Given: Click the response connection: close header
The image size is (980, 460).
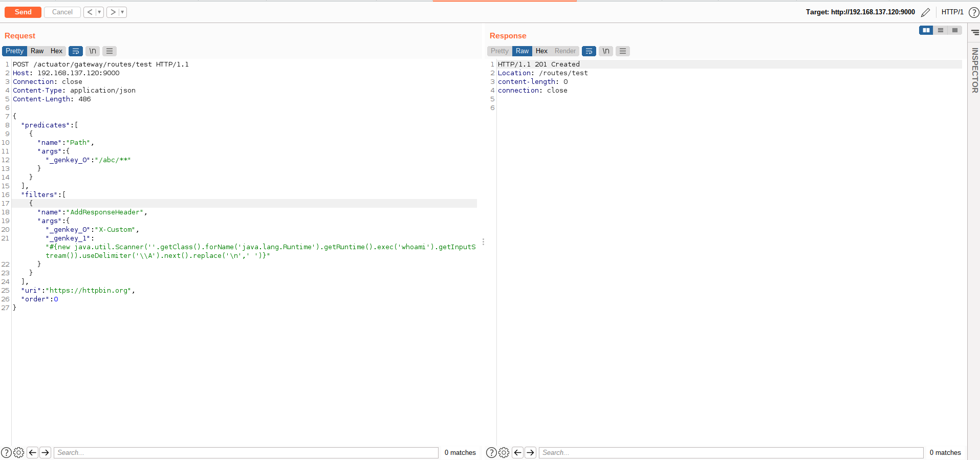Looking at the screenshot, I should [x=533, y=91].
